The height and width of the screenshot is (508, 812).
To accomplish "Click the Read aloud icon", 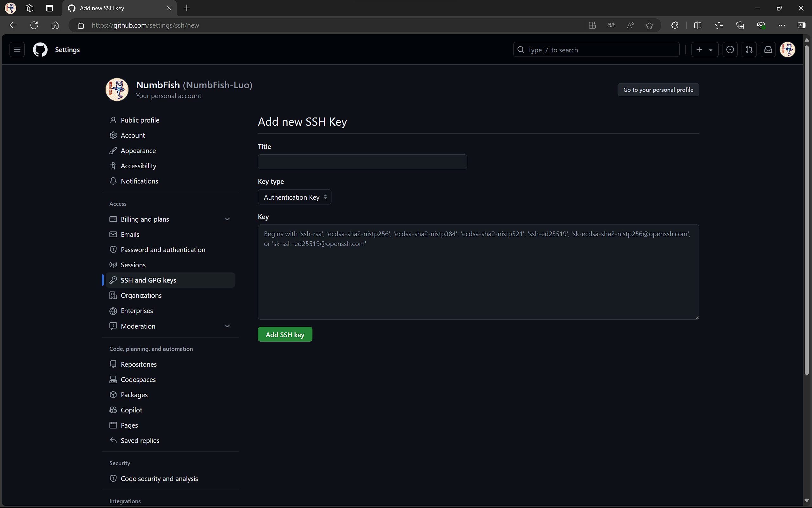I will pyautogui.click(x=631, y=25).
